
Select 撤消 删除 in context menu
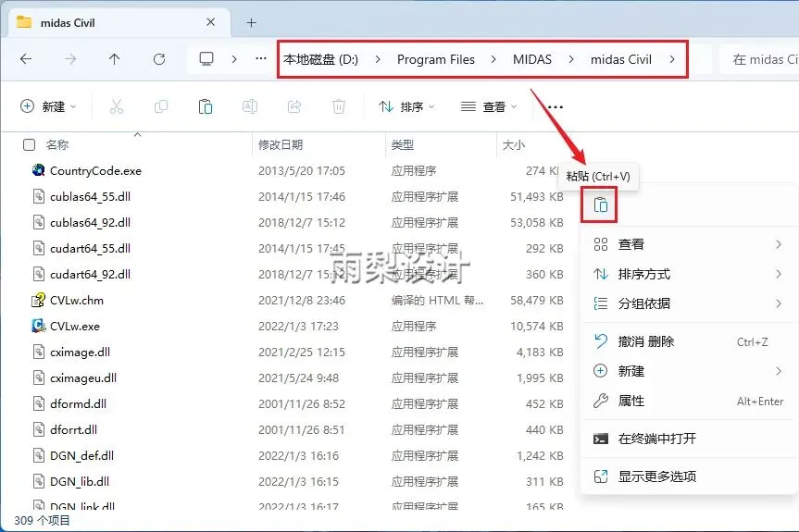coord(689,341)
